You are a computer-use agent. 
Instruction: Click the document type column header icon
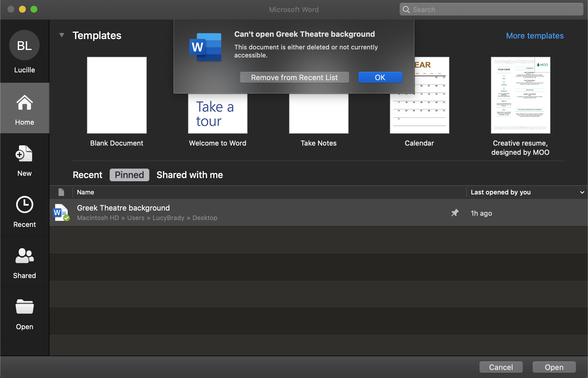coord(61,192)
